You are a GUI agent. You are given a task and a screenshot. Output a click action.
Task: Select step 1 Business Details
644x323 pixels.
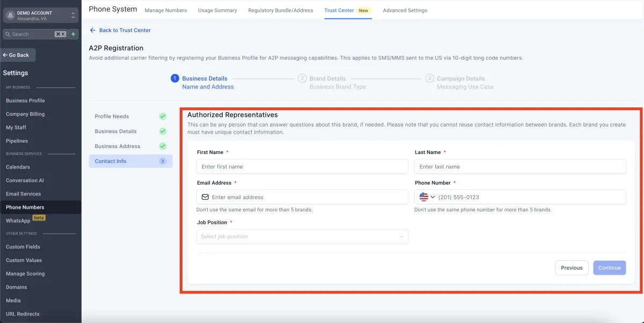[x=202, y=82]
